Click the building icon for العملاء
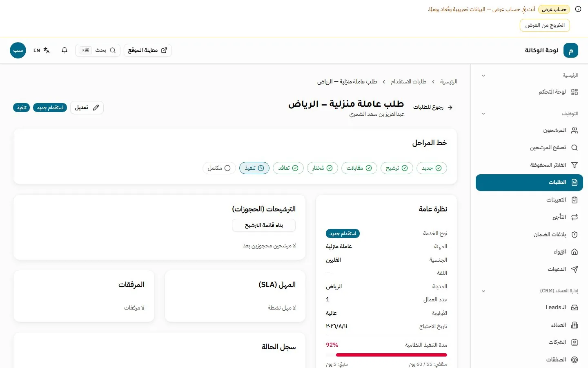The height and width of the screenshot is (368, 588). 575,325
